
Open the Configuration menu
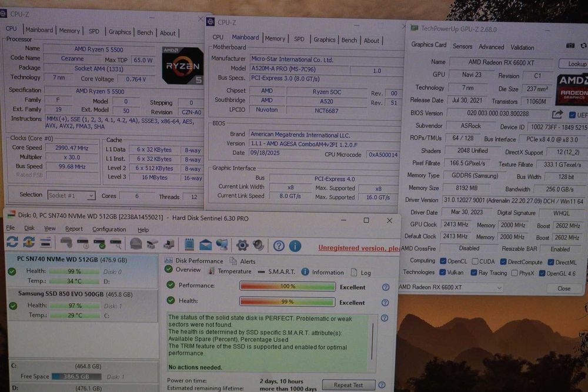109,229
